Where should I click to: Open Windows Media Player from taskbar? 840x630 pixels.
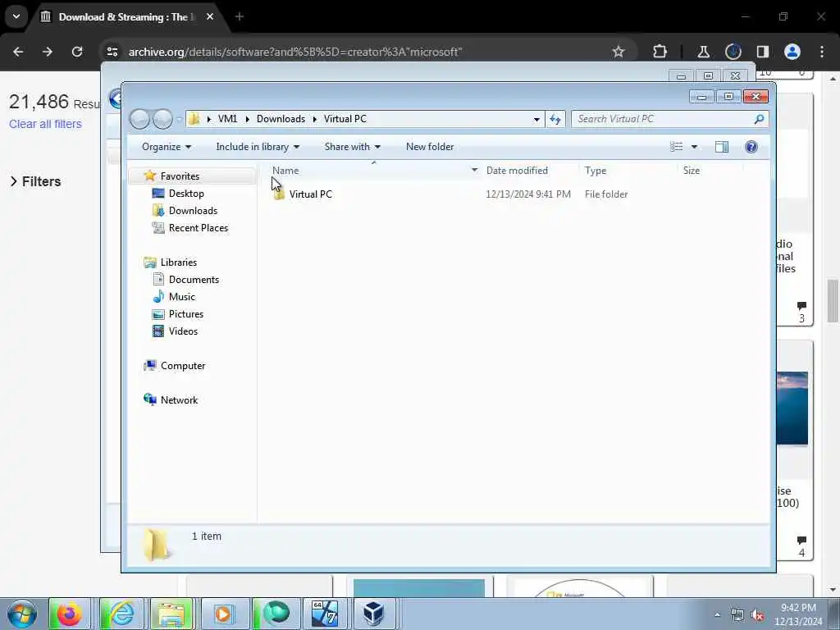[223, 614]
